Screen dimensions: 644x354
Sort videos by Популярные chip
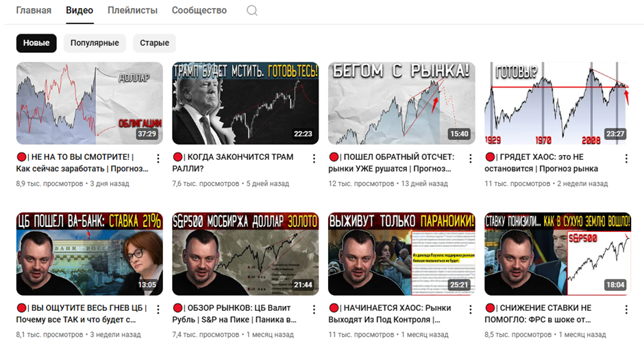point(95,43)
